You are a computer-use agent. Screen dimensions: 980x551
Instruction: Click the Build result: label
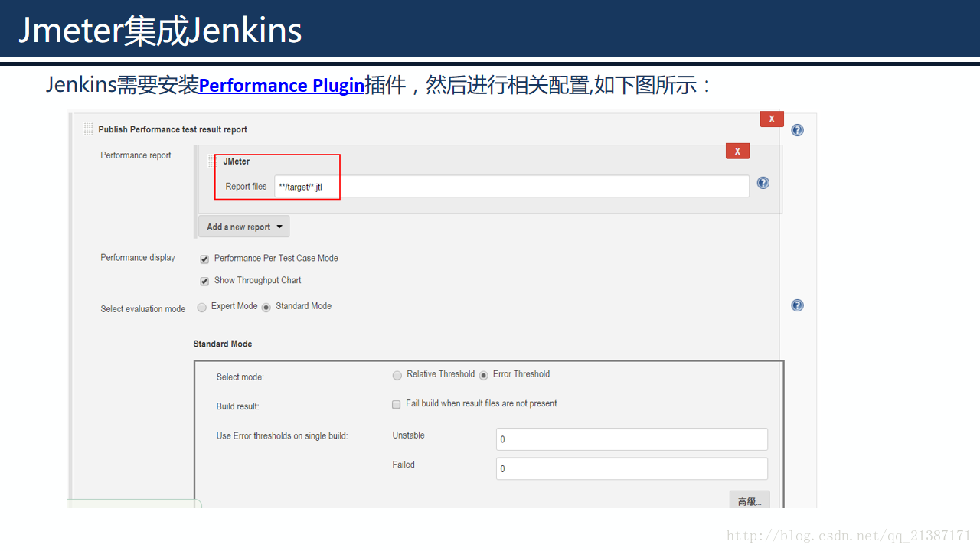coord(238,406)
